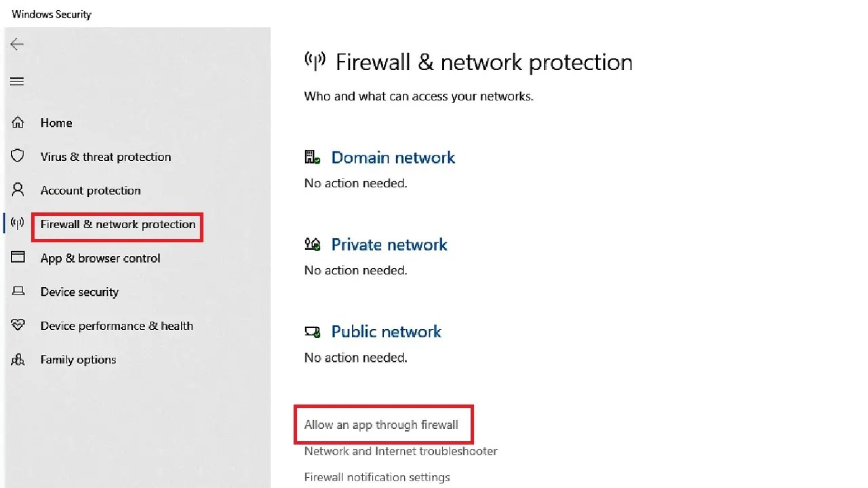Click the Public network icon
This screenshot has height=488, width=868.
[x=312, y=331]
